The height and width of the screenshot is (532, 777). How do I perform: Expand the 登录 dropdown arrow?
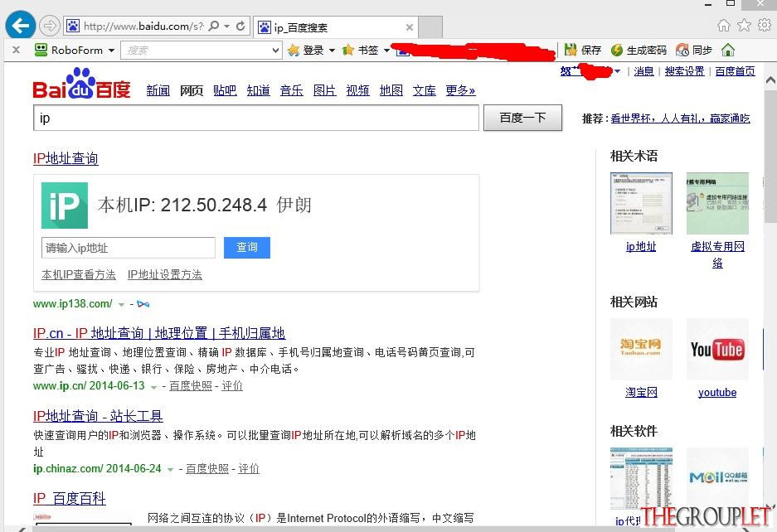[x=332, y=51]
